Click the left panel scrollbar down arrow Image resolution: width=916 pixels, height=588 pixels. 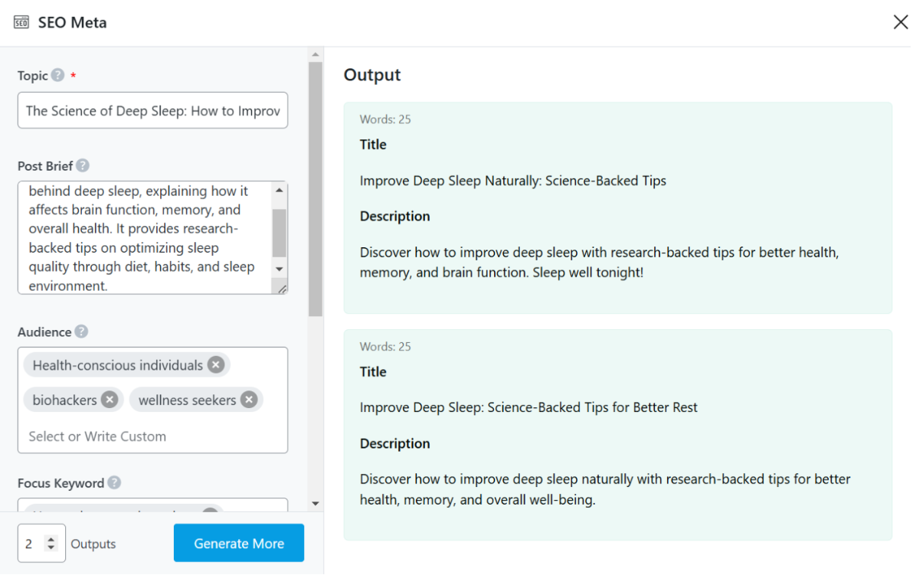coord(316,503)
